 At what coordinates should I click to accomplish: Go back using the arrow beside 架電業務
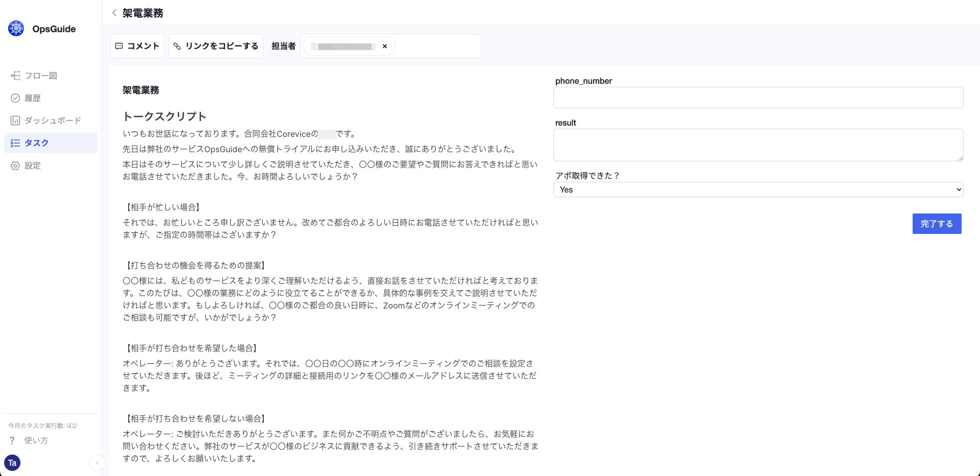click(x=114, y=13)
